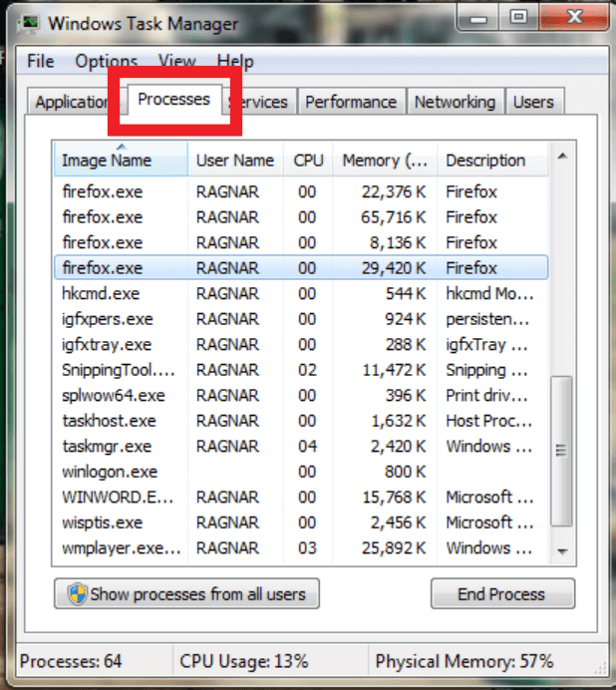Image resolution: width=616 pixels, height=690 pixels.
Task: Select the igfxtray.exe process
Action: pyautogui.click(x=301, y=344)
